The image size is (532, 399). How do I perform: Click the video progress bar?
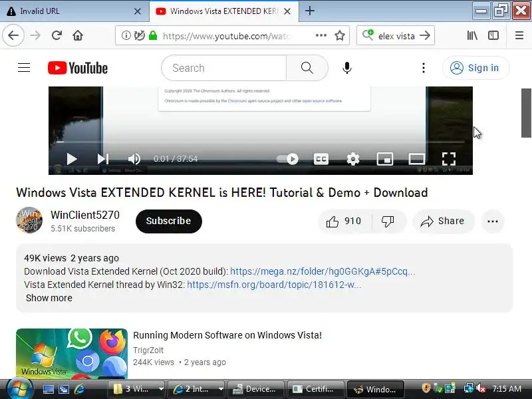(261, 142)
